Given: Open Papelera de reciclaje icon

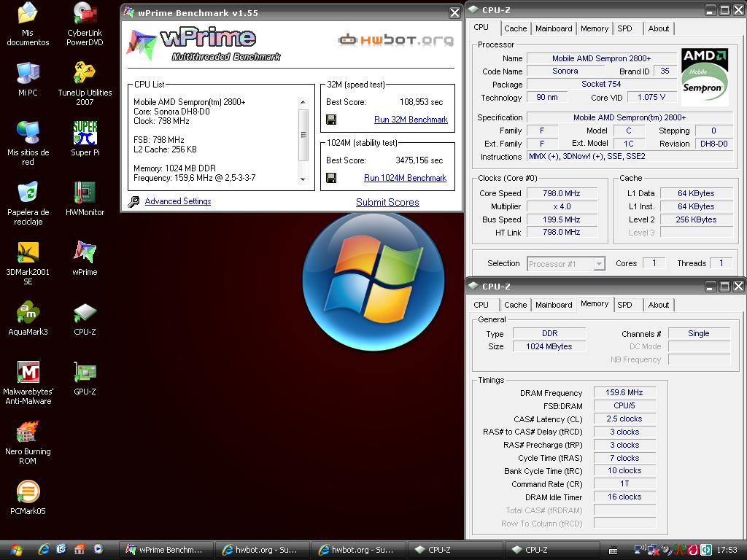Looking at the screenshot, I should (x=28, y=203).
